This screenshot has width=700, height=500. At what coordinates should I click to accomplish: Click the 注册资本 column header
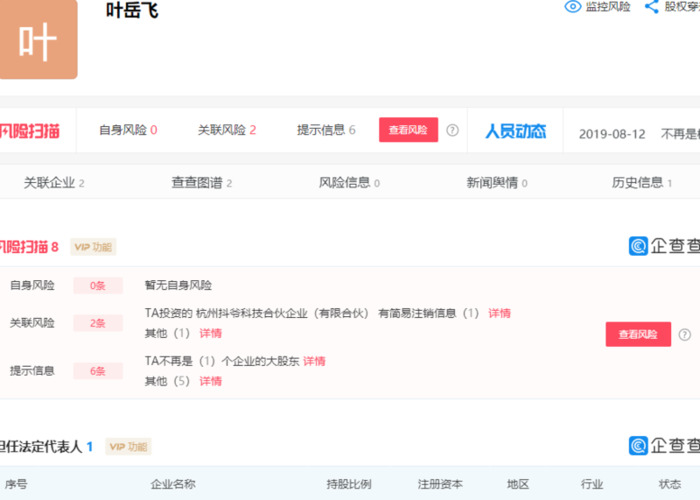click(x=440, y=484)
